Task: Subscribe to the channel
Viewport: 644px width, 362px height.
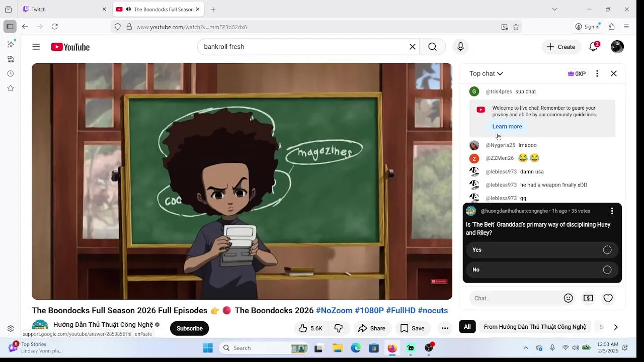Action: point(190,328)
